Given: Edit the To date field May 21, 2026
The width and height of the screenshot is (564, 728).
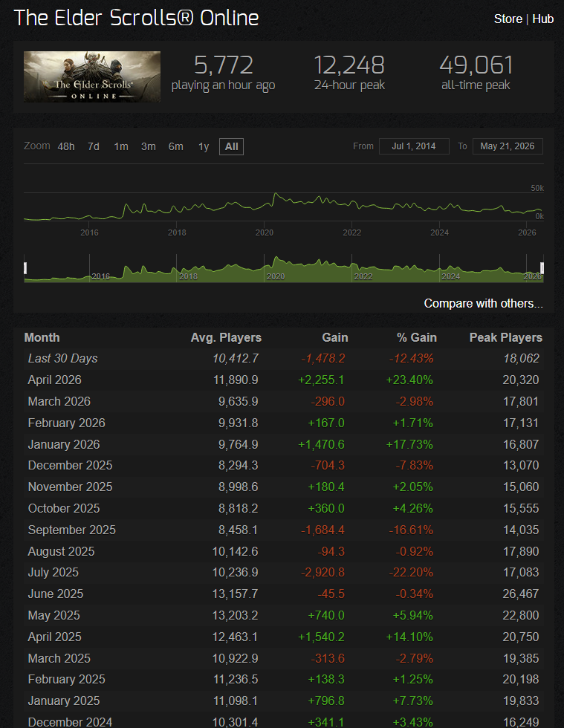Looking at the screenshot, I should [508, 146].
